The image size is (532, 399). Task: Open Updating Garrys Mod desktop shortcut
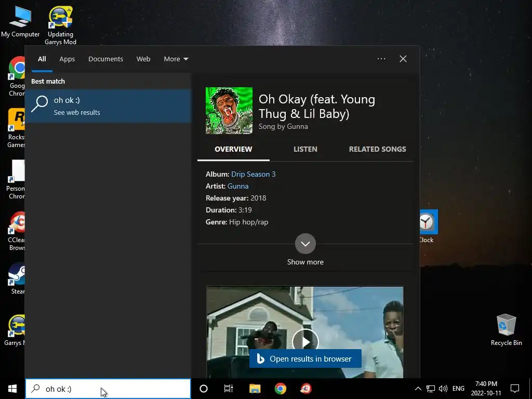[60, 25]
